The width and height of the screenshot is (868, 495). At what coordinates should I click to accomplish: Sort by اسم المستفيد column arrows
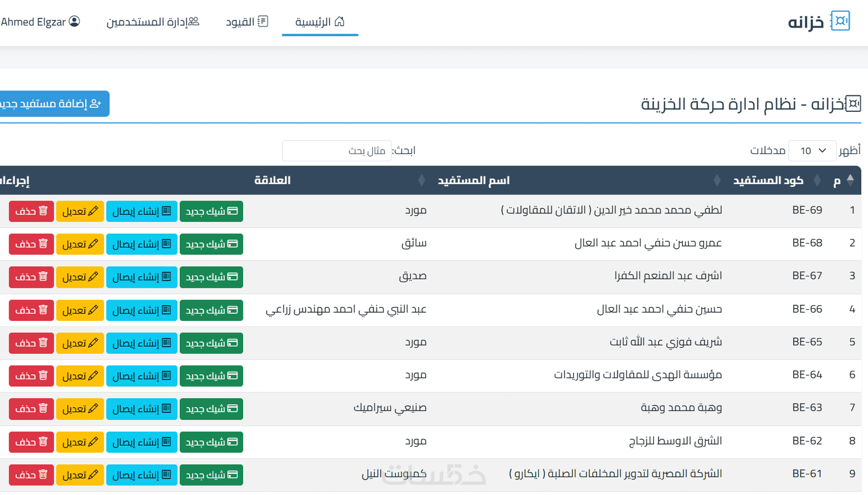[717, 180]
